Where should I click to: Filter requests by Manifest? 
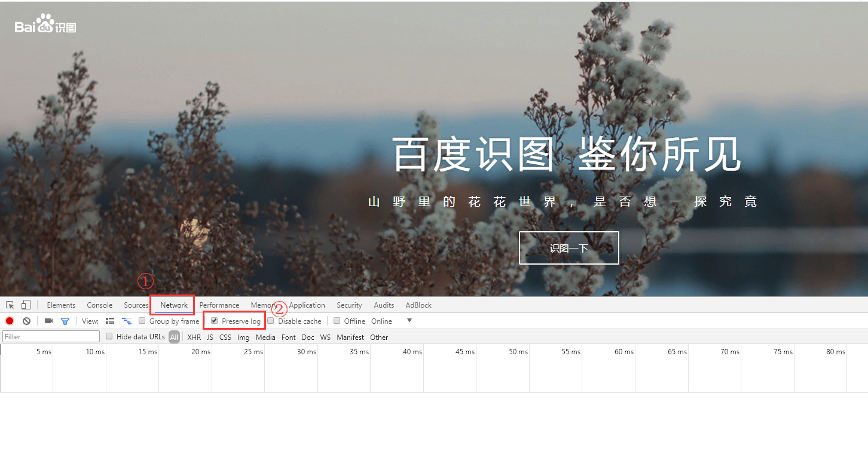click(x=350, y=338)
